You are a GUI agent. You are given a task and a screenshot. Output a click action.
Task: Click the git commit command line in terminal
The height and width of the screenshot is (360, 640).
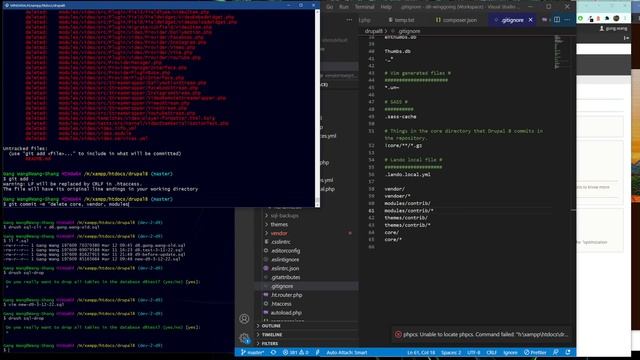coord(66,204)
